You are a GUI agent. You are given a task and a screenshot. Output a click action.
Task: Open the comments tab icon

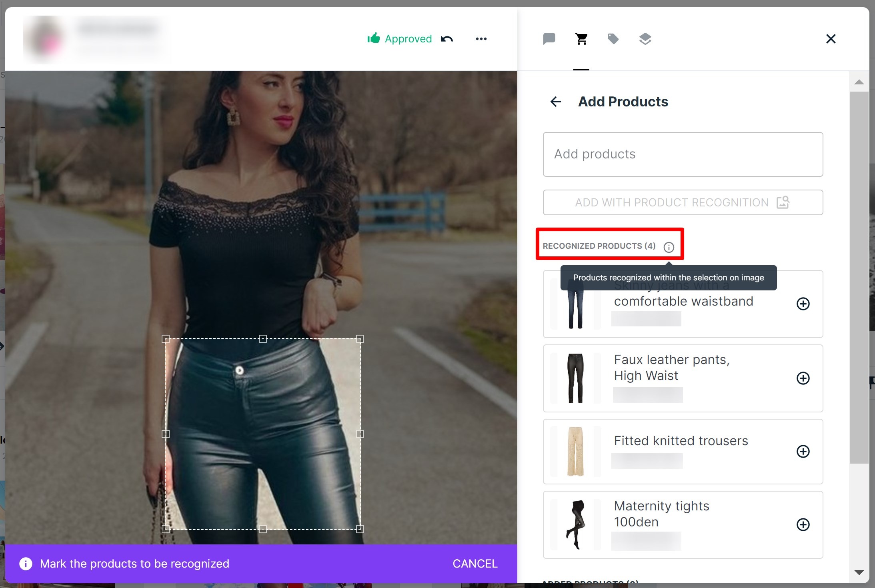click(x=549, y=39)
